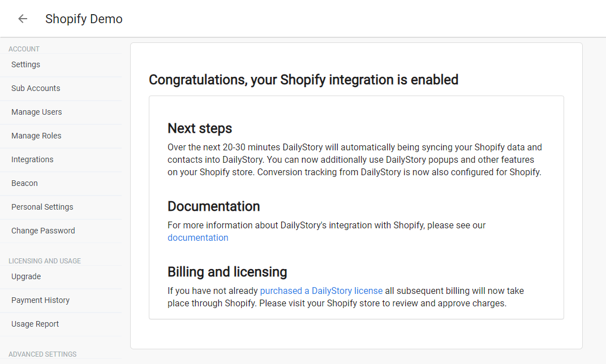Click the Documentation heading
This screenshot has width=606, height=364.
point(214,206)
